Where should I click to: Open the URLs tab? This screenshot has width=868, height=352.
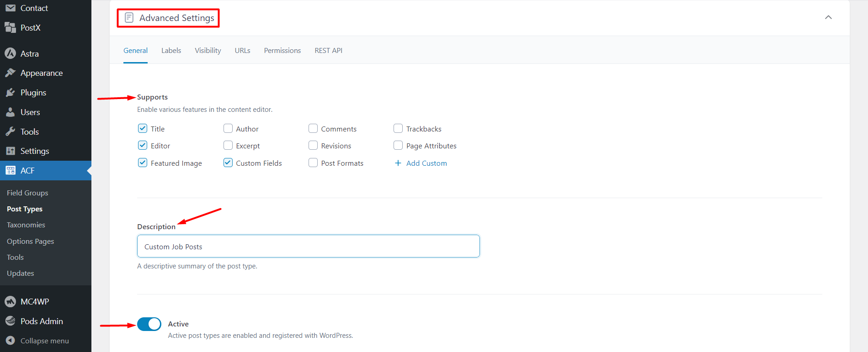click(242, 50)
